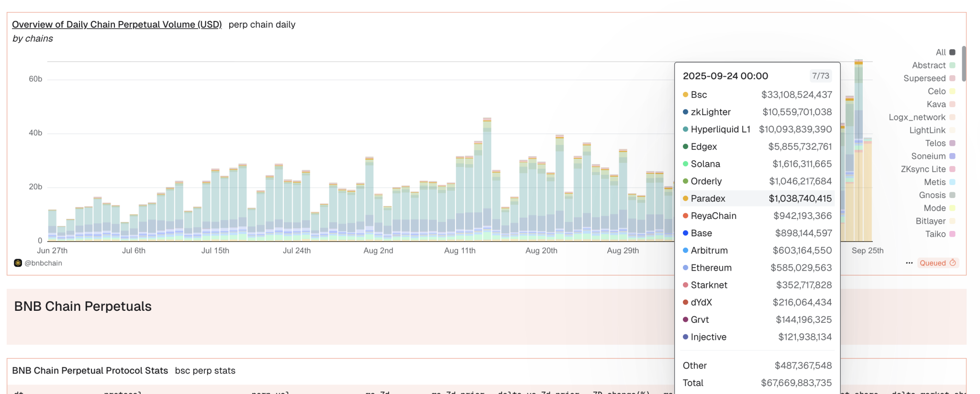This screenshot has height=394, width=980.
Task: Click the @bnbchain author link
Action: point(43,263)
